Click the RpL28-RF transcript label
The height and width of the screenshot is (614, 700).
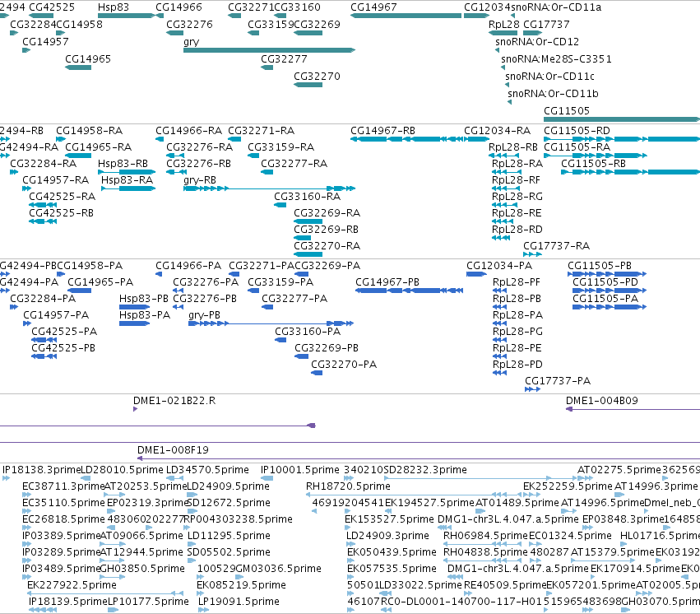pos(516,180)
